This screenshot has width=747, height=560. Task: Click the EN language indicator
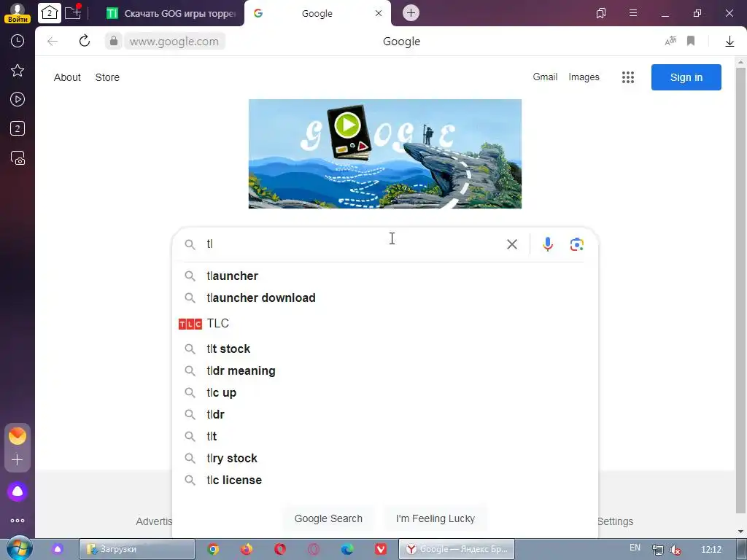pos(635,548)
